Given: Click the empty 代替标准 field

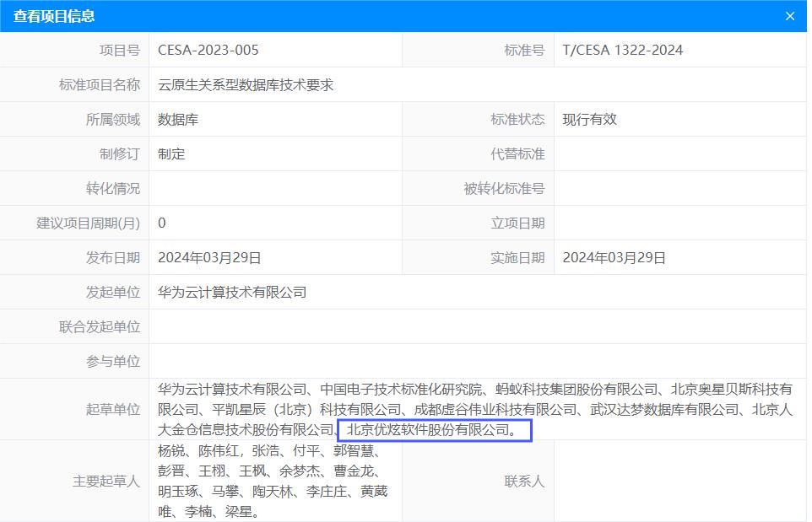Looking at the screenshot, I should (x=679, y=153).
